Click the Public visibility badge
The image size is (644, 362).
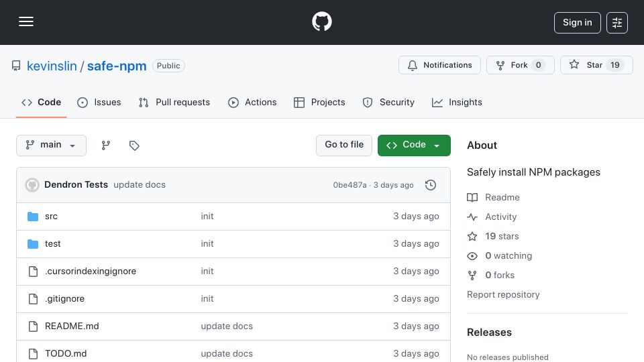168,66
